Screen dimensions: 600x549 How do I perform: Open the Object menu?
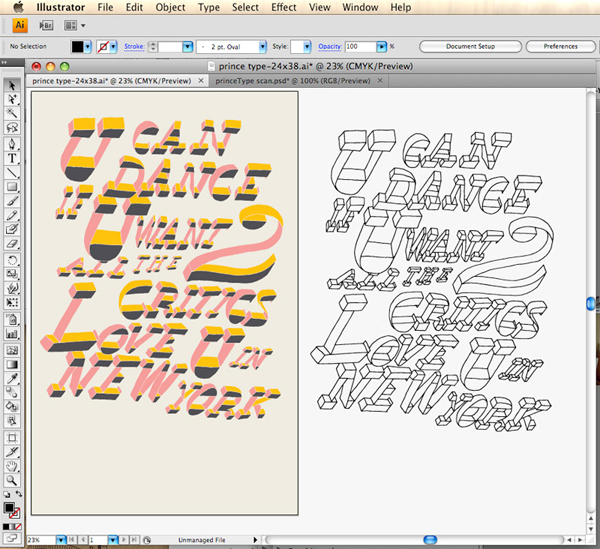pyautogui.click(x=170, y=7)
